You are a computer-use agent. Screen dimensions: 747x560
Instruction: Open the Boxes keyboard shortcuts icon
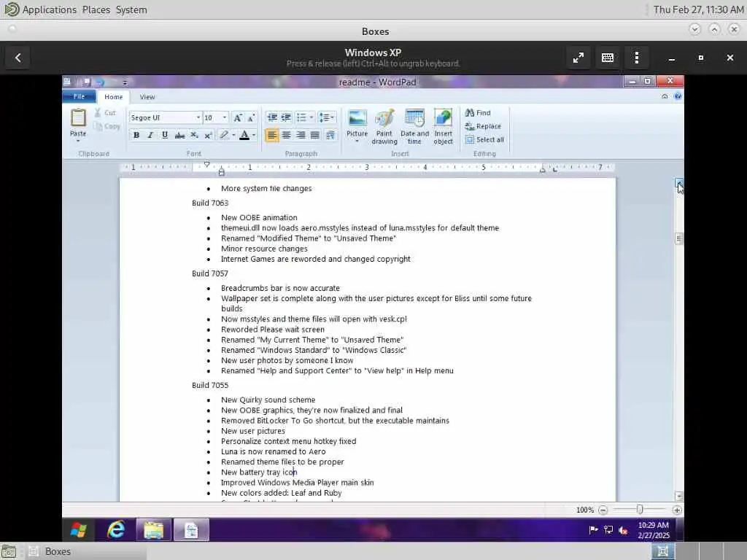608,58
